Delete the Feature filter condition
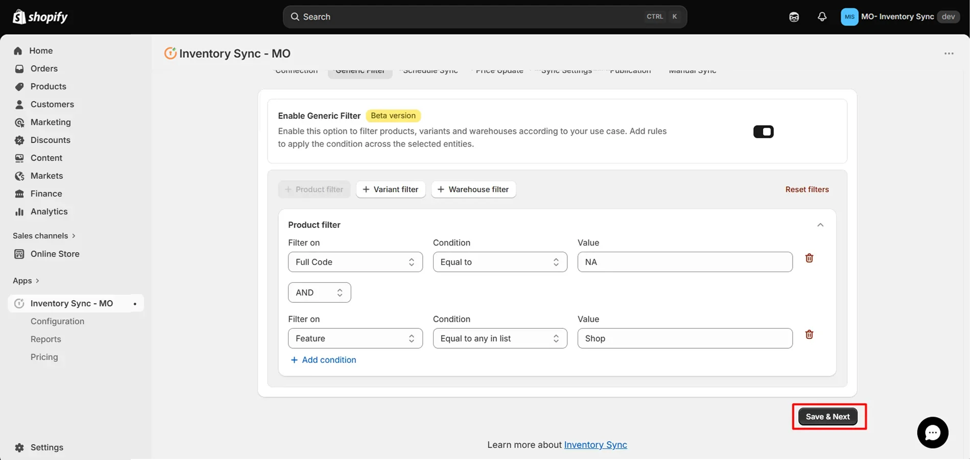 809,334
